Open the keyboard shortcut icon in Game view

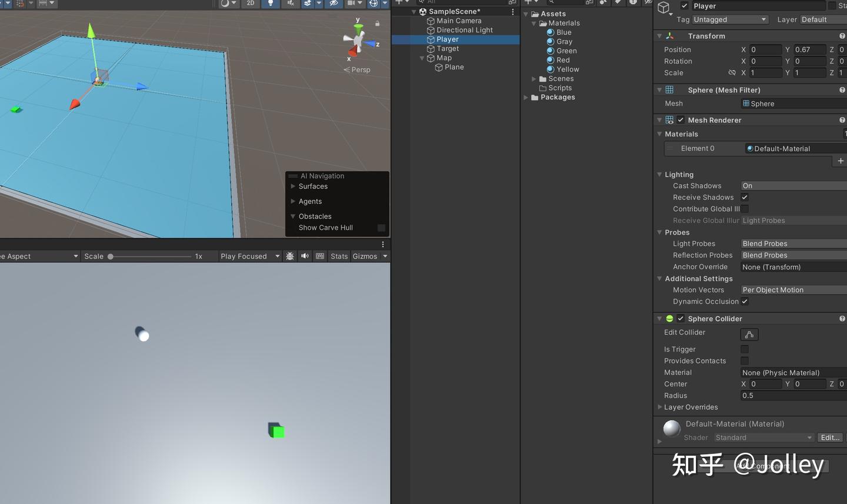[x=319, y=256]
